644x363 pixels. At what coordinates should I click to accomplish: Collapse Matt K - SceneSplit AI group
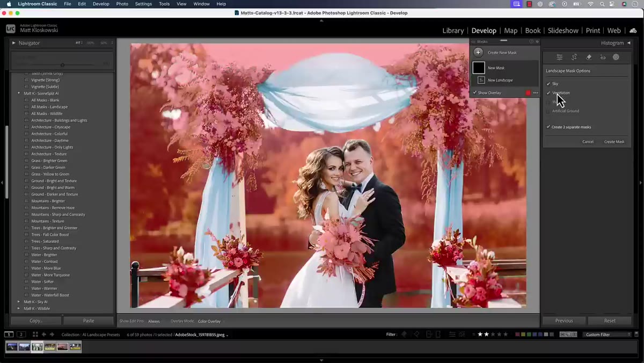pos(19,93)
